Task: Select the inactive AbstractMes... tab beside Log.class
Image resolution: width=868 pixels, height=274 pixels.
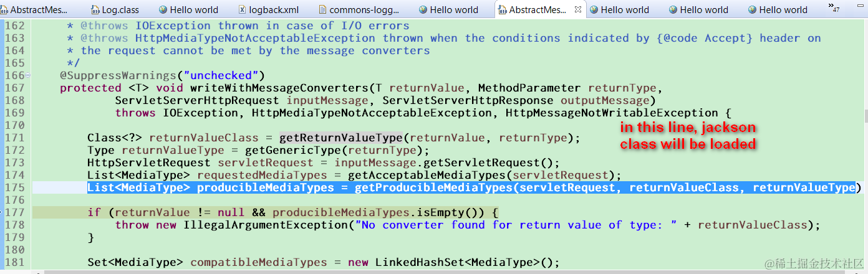Action: pos(34,10)
